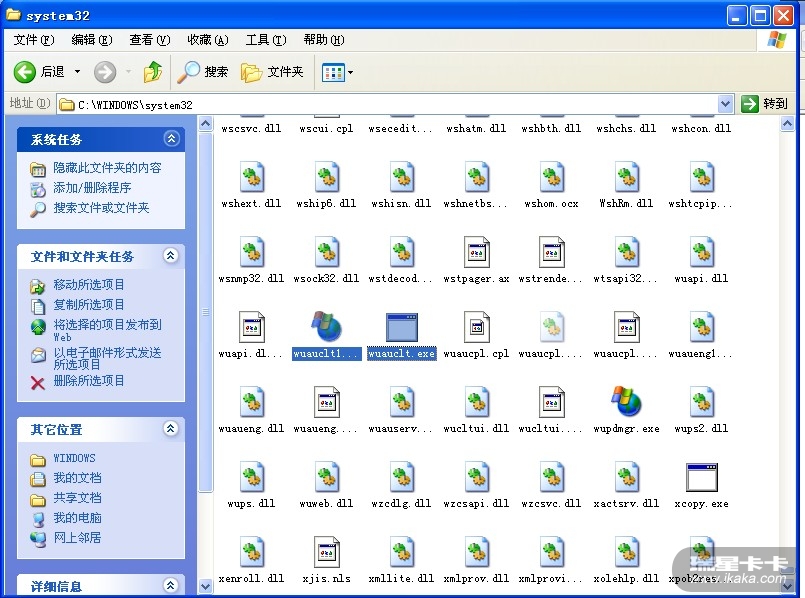
Task: Open the Back history dropdown arrow
Action: click(78, 72)
